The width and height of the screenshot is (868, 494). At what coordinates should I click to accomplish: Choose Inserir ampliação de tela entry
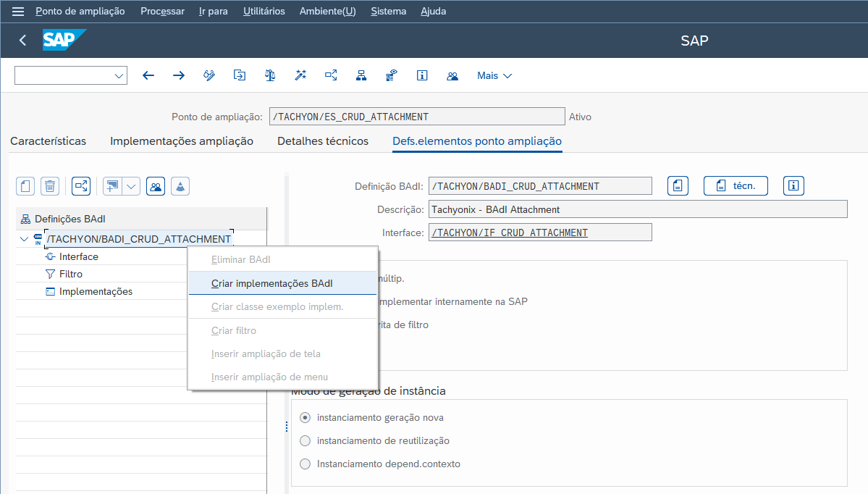tap(282, 354)
